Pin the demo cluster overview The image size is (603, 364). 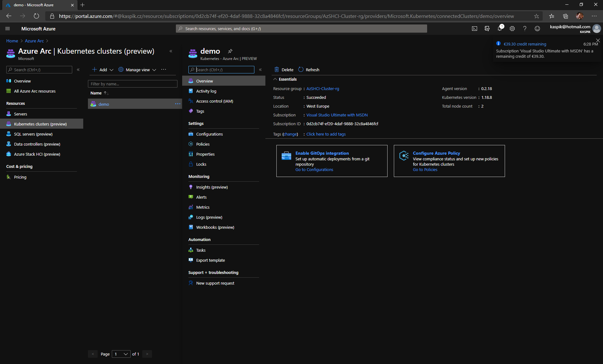point(230,51)
